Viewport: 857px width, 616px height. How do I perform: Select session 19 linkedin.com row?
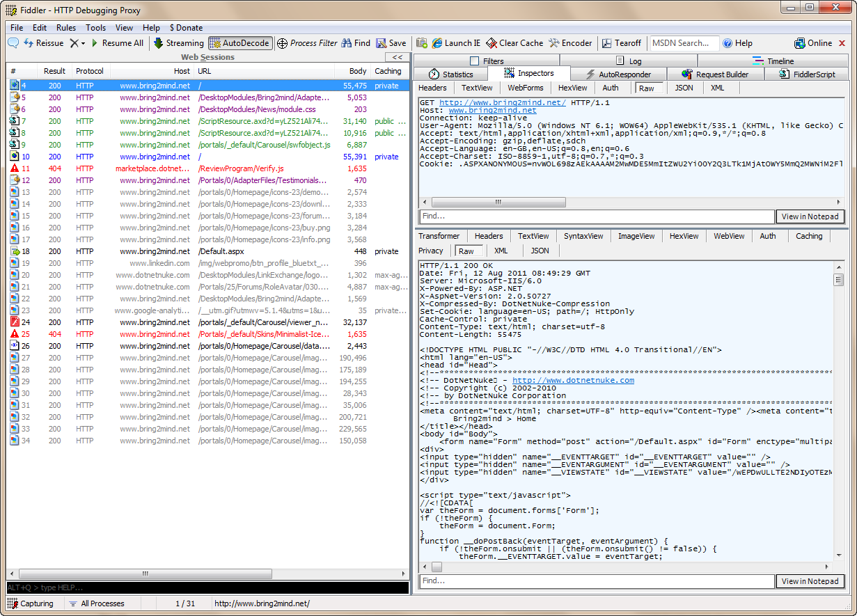click(207, 263)
